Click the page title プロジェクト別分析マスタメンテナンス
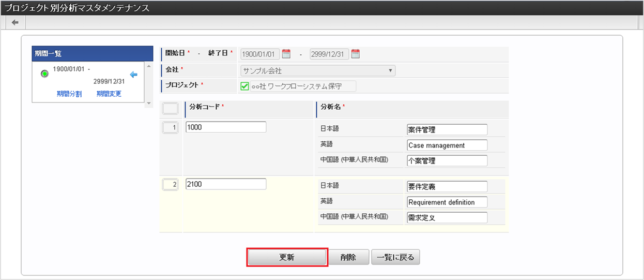644x280 pixels. (x=77, y=8)
